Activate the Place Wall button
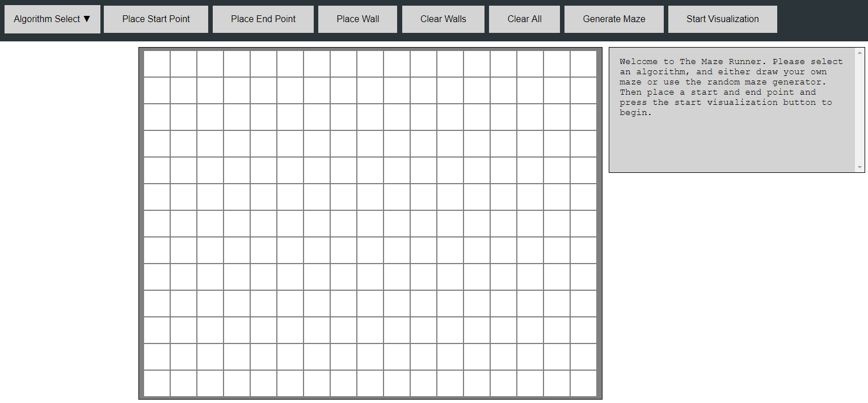This screenshot has height=403, width=868. [358, 19]
